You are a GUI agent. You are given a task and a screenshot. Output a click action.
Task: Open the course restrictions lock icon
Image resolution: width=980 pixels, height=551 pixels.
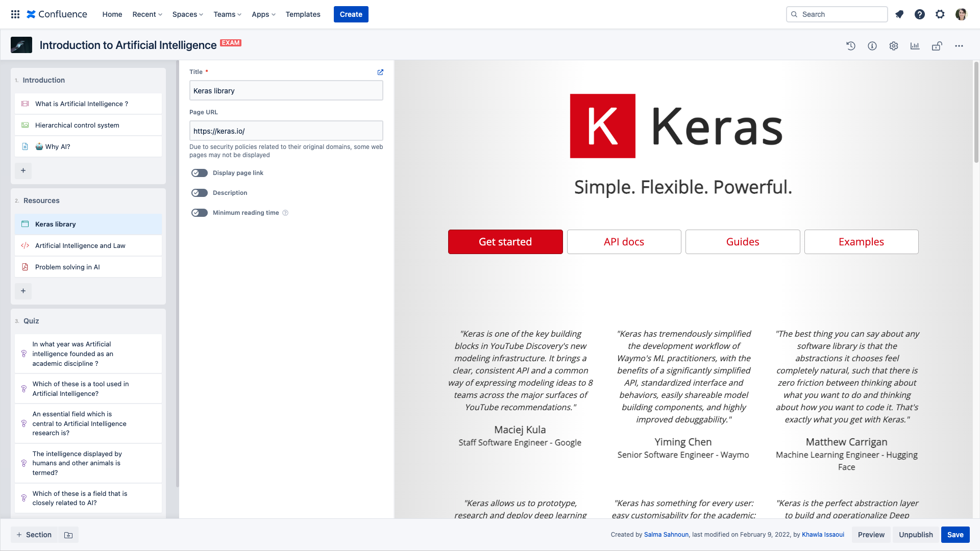pos(937,46)
